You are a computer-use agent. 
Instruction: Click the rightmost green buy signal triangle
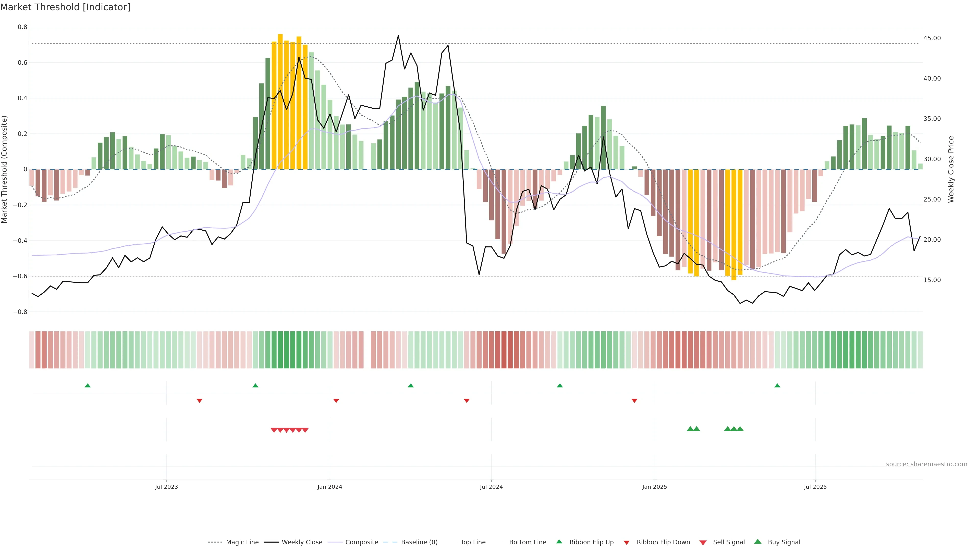[x=740, y=429]
